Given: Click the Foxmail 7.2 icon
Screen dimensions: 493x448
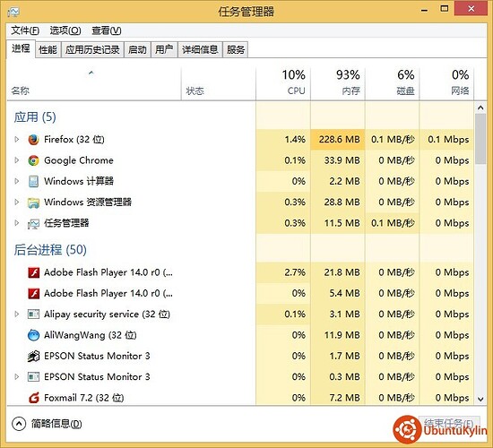Looking at the screenshot, I should (x=34, y=398).
